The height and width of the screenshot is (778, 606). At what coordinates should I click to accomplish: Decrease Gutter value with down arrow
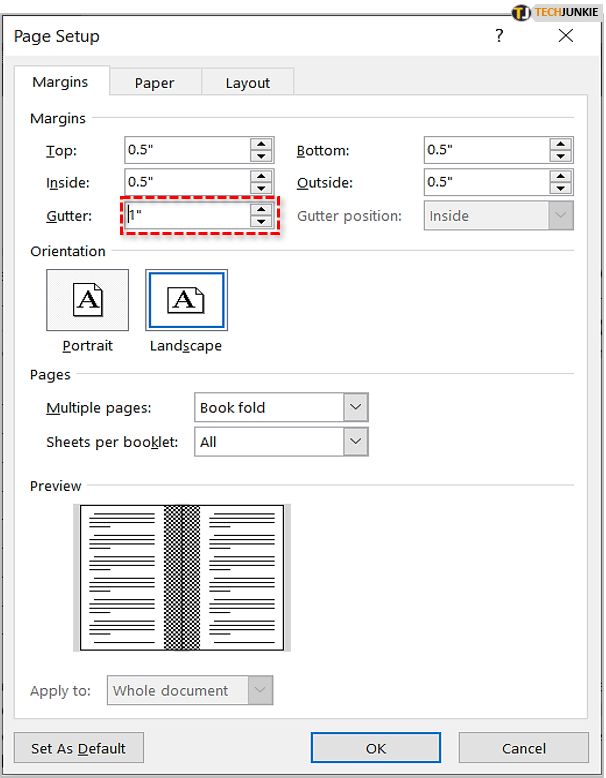pos(261,221)
